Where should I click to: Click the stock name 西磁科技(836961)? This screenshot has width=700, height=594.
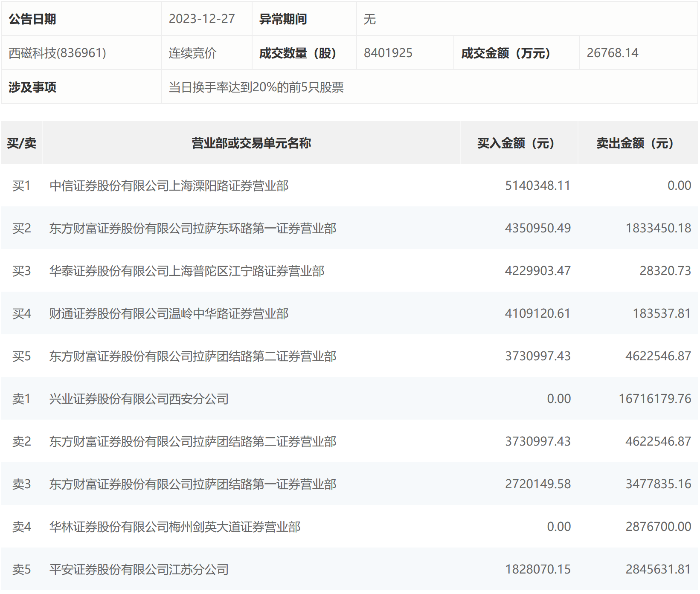click(58, 53)
